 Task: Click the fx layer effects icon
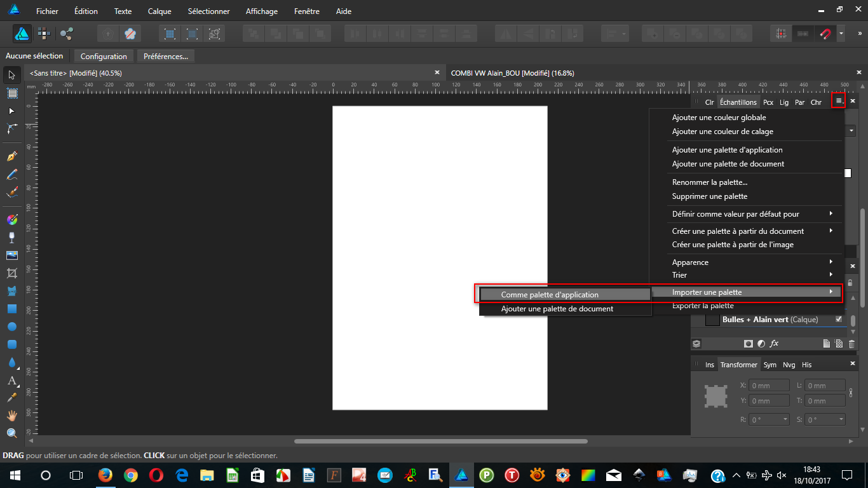point(774,344)
